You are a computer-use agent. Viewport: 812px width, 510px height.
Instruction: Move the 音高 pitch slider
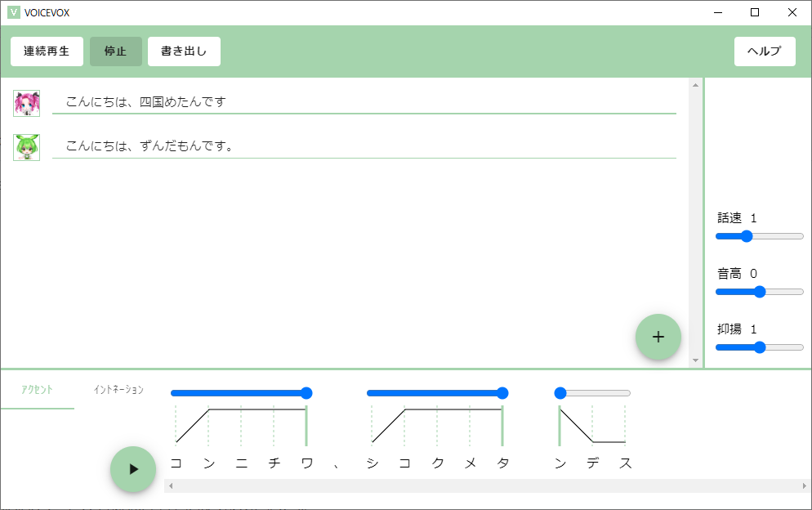tap(759, 291)
